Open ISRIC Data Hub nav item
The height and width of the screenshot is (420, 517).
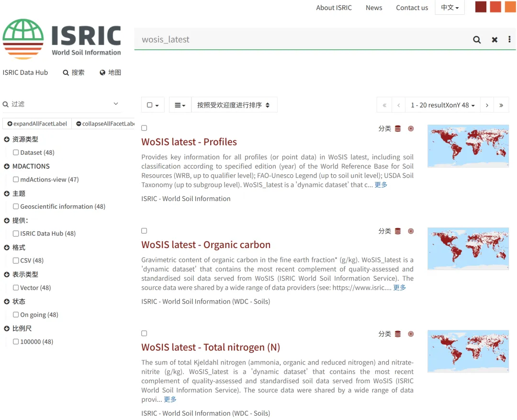click(x=25, y=73)
